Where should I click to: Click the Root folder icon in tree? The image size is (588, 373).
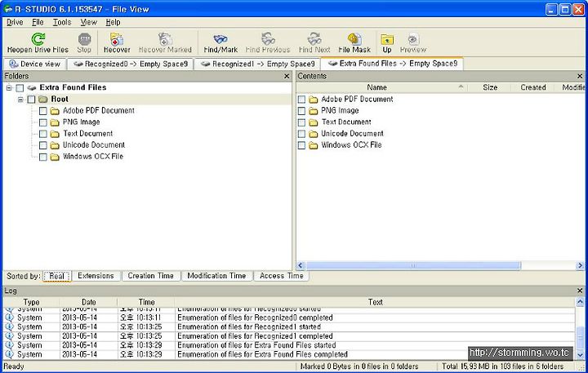[43, 100]
